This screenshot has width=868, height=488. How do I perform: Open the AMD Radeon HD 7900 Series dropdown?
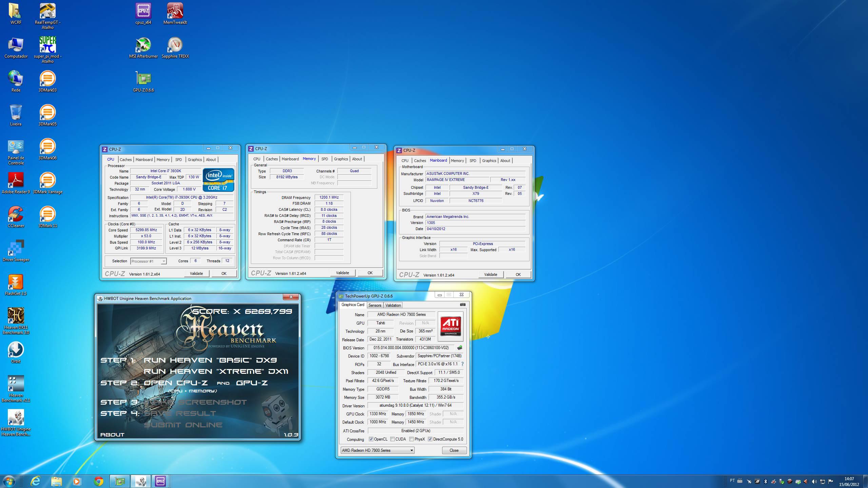tap(377, 450)
